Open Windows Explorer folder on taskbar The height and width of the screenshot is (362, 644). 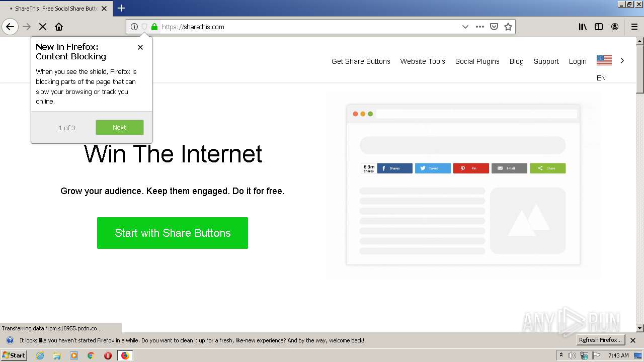57,355
